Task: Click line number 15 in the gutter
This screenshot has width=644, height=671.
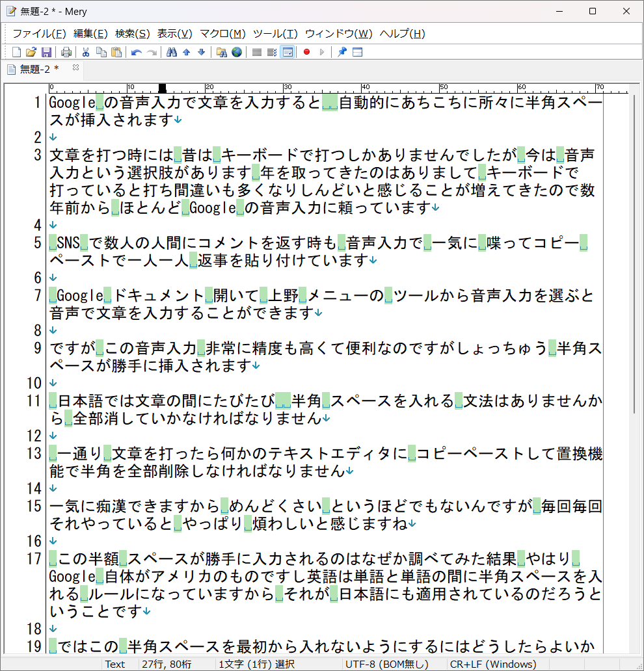Action: (34, 506)
